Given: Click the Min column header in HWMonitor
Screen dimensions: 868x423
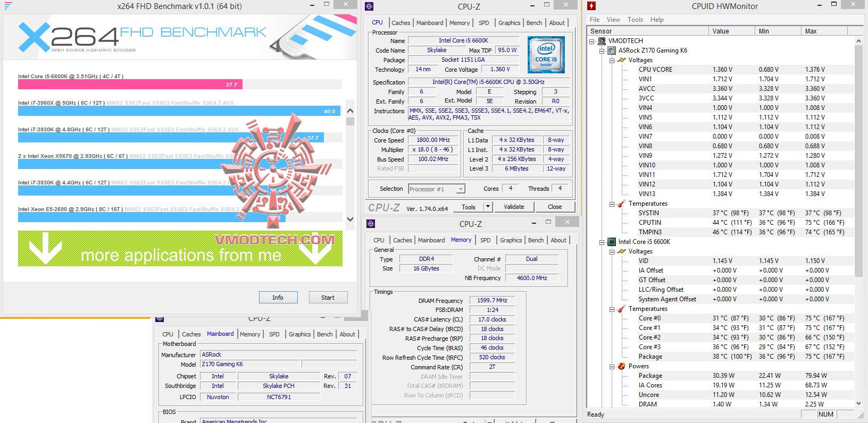Looking at the screenshot, I should click(x=779, y=31).
